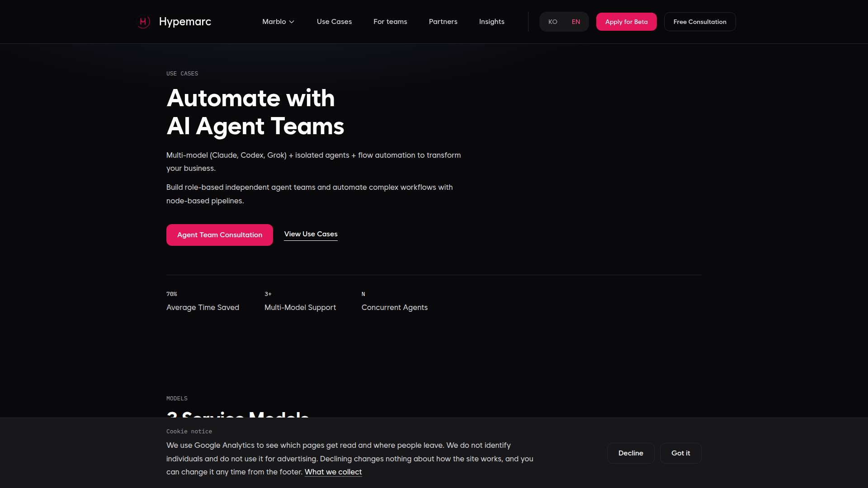Viewport: 868px width, 488px height.
Task: Open the Use Cases nav item
Action: (334, 22)
